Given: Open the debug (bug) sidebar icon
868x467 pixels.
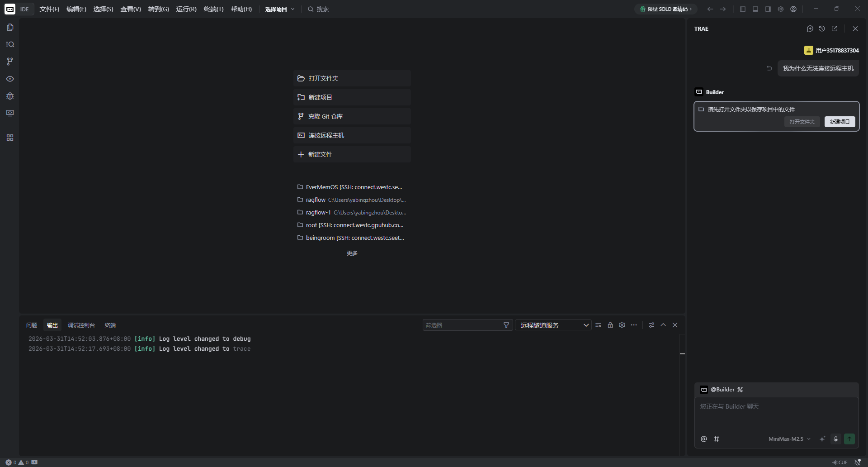Looking at the screenshot, I should click(10, 96).
